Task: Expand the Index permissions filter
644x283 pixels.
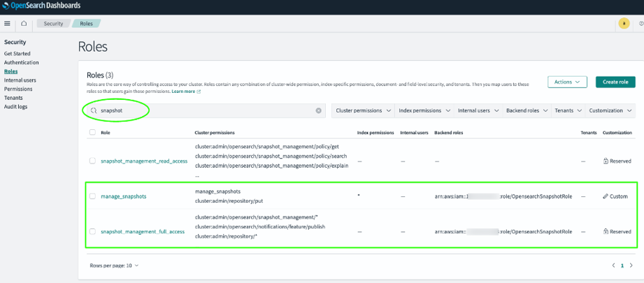Action: (424, 110)
